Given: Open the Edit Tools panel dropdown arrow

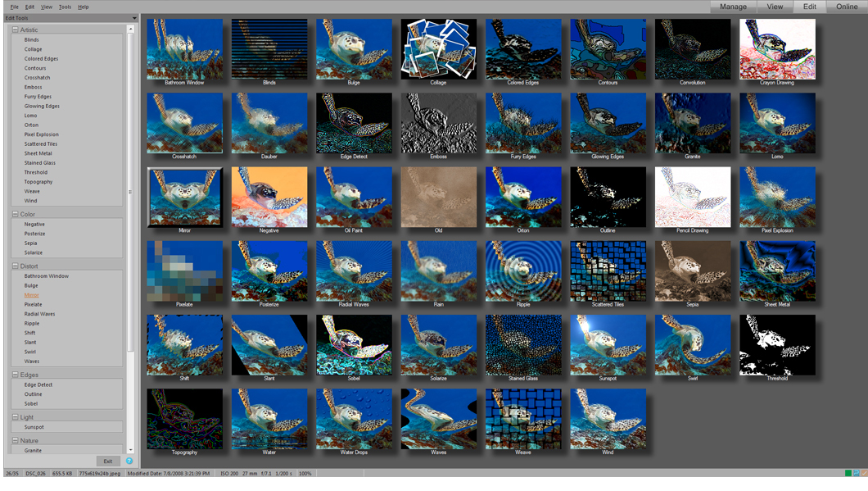Looking at the screenshot, I should click(x=134, y=17).
